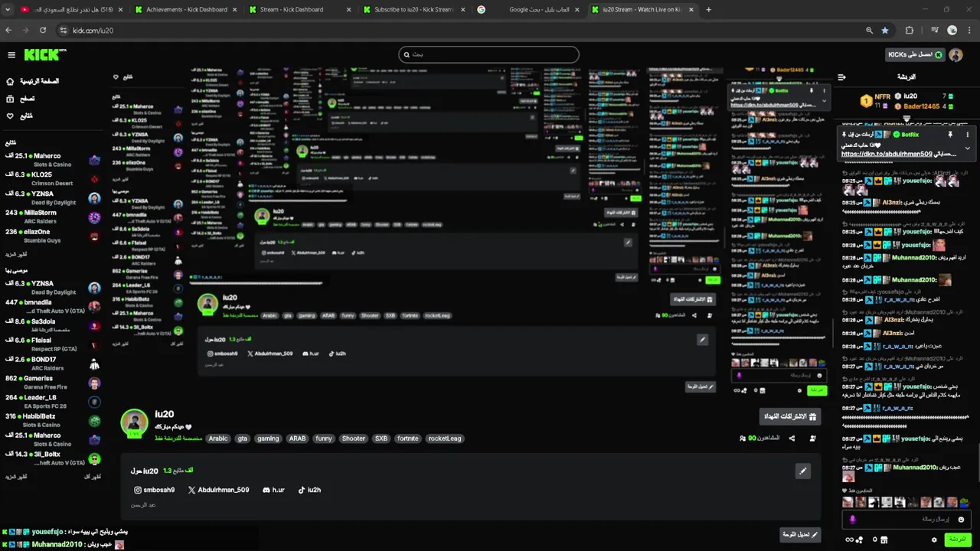
Task: Click Leader_LB channel avatar
Action: tap(94, 402)
